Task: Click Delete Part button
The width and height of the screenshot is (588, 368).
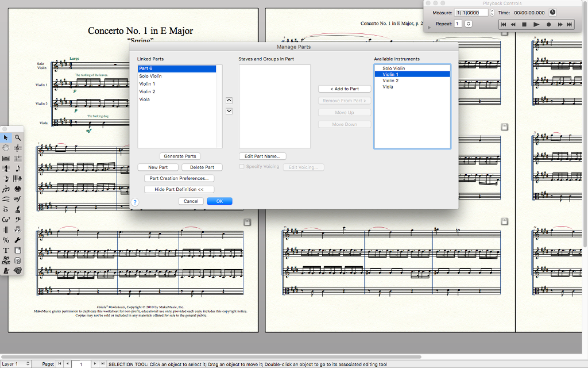Action: 202,167
